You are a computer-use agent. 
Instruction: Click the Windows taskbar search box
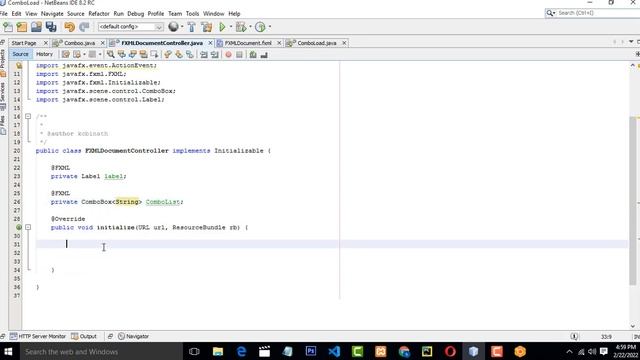(x=100, y=351)
